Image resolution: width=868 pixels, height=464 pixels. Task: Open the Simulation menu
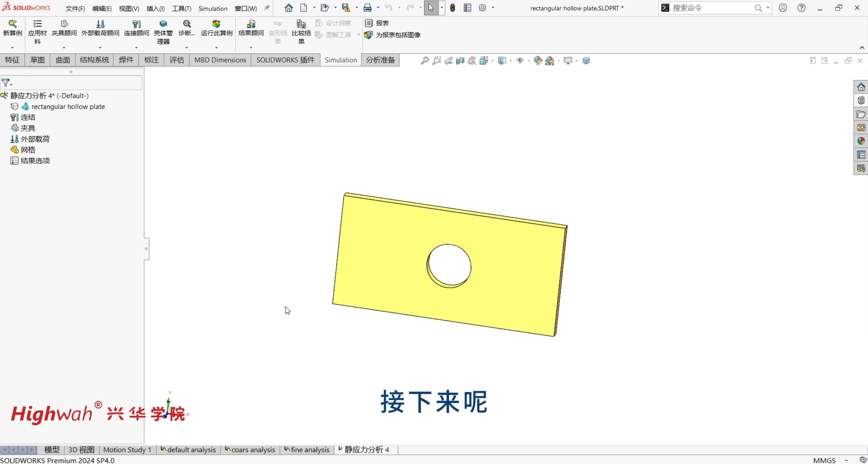(x=212, y=8)
